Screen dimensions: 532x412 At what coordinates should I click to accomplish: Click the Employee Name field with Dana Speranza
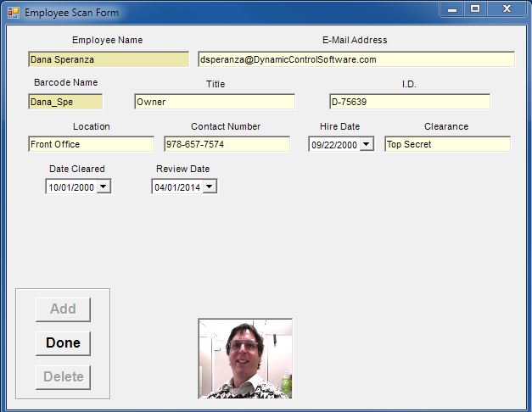click(x=109, y=59)
